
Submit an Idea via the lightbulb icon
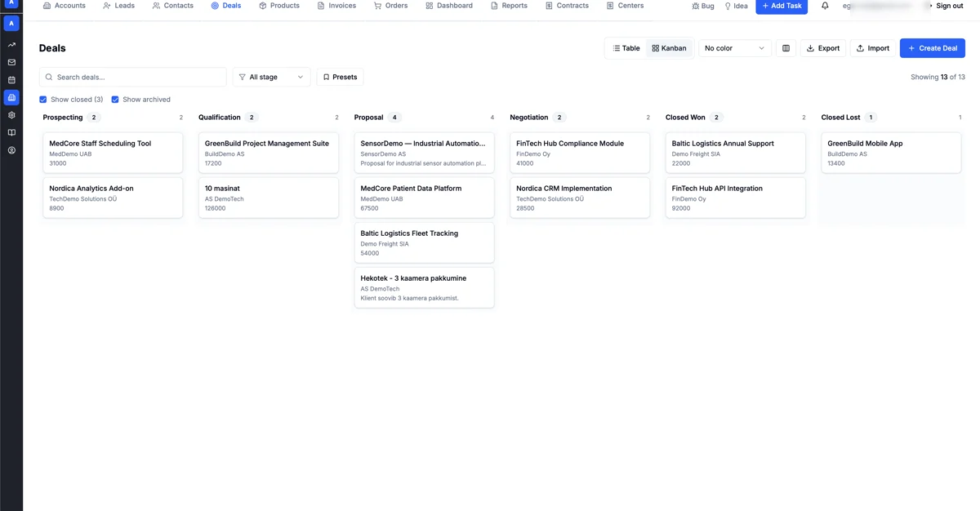[736, 6]
